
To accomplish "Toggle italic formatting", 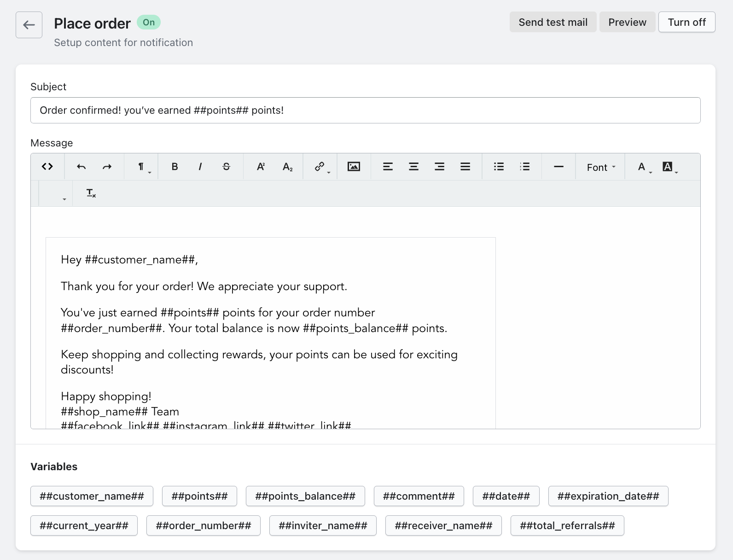I will (x=200, y=167).
